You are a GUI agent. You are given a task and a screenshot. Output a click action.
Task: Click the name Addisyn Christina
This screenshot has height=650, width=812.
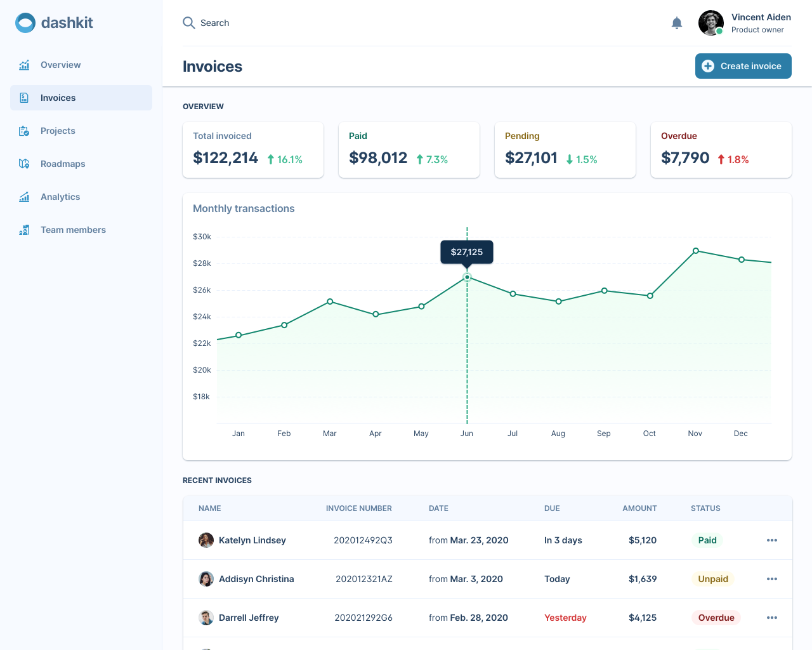click(x=256, y=579)
